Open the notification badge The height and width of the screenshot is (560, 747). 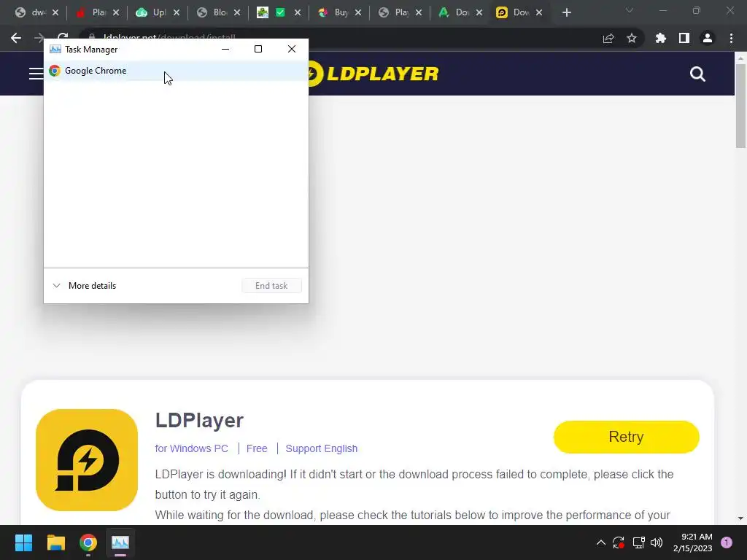[727, 542]
